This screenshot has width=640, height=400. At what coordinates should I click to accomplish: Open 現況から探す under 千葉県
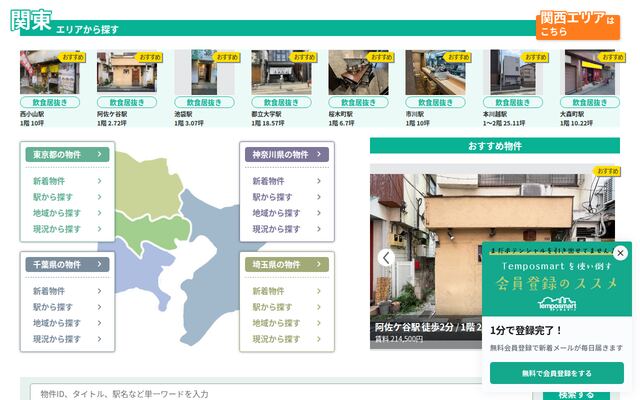[67, 338]
